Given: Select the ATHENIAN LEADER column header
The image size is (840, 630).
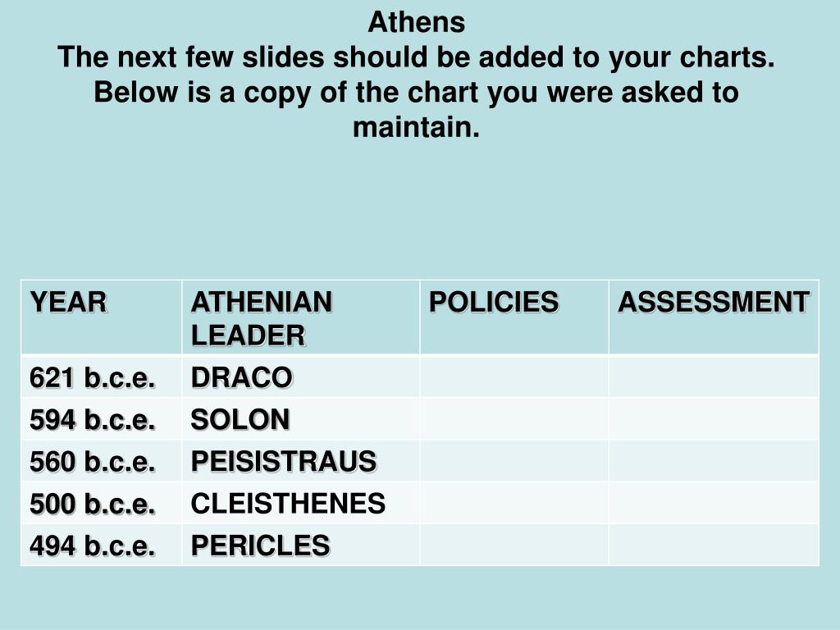Looking at the screenshot, I should click(300, 317).
